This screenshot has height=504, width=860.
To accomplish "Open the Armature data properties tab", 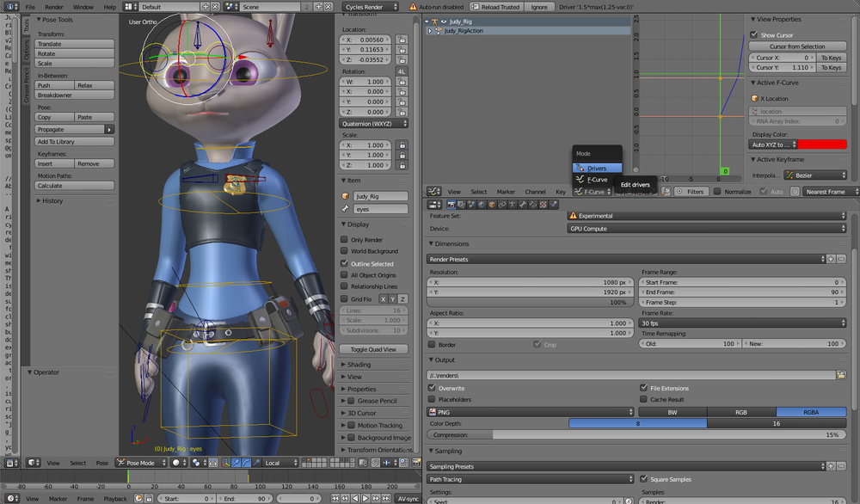I will (x=513, y=205).
